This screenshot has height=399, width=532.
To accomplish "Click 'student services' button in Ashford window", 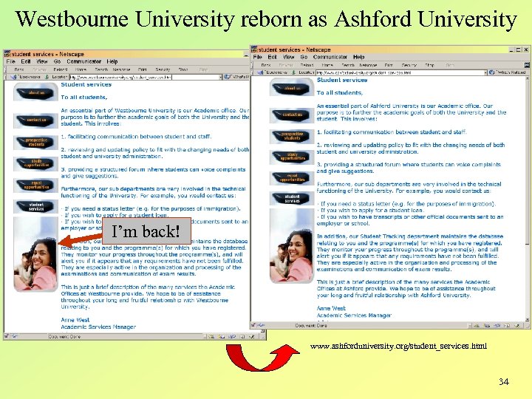I will 292,199.
